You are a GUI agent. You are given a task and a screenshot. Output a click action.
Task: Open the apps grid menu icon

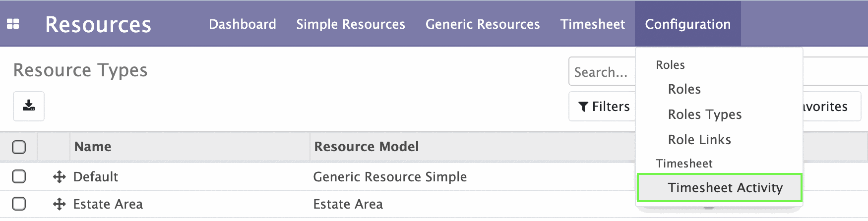pyautogui.click(x=13, y=24)
